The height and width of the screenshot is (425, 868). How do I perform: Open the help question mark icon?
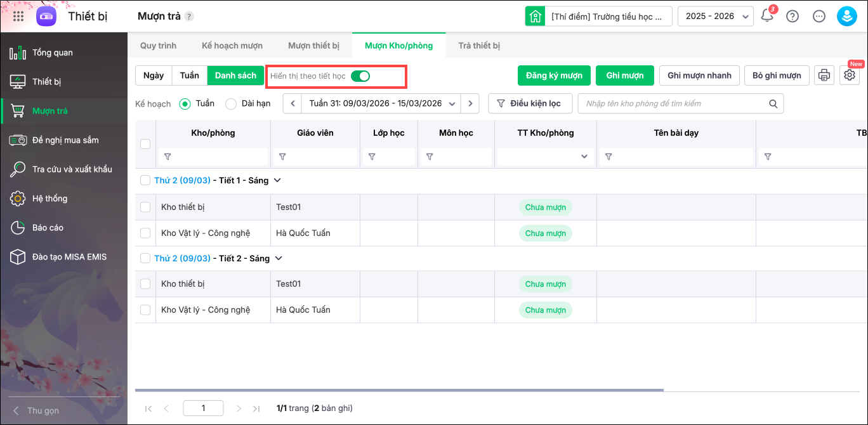click(x=792, y=16)
